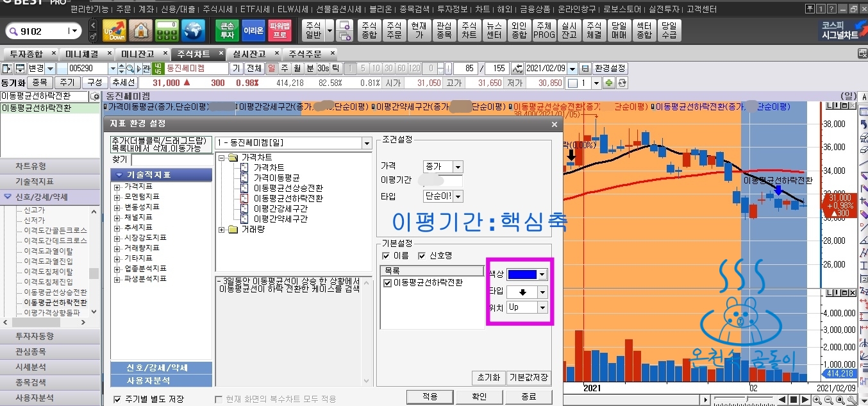Toggle 주기별 별도 저장 checkbox
868x406 pixels.
click(117, 399)
